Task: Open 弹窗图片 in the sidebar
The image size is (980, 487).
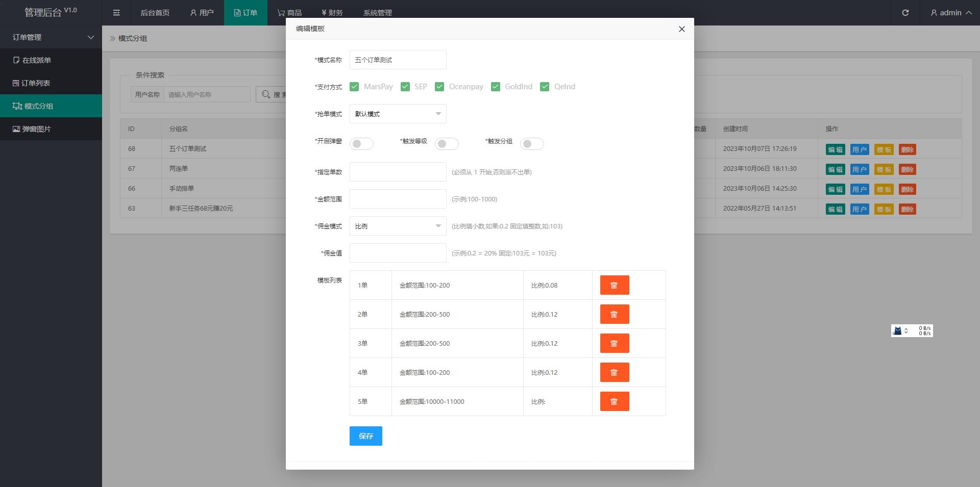Action: tap(36, 129)
